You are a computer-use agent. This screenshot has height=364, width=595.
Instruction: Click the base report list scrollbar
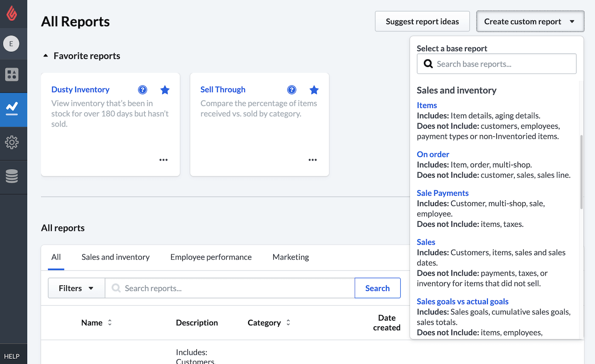pyautogui.click(x=581, y=172)
